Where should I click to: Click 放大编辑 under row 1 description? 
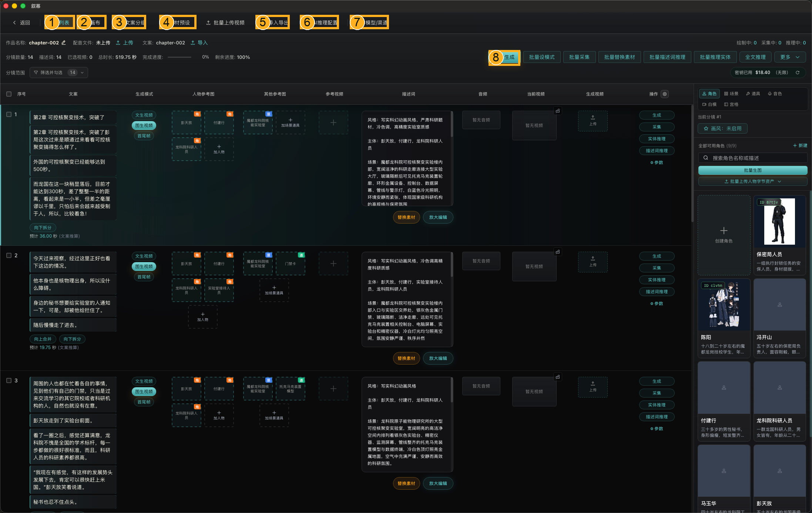point(438,217)
